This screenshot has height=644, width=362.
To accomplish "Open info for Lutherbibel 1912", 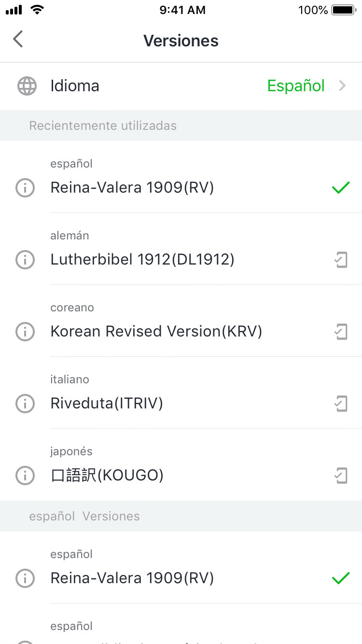I will click(25, 260).
